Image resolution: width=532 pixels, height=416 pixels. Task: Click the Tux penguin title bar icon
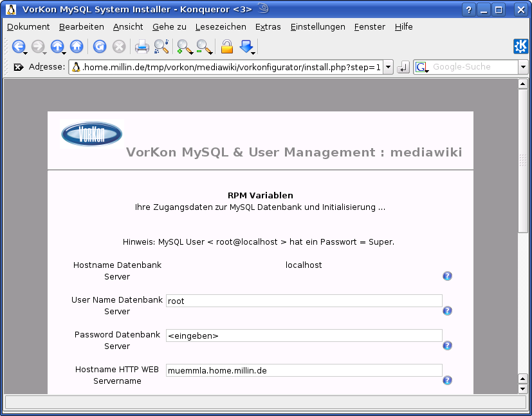point(11,10)
